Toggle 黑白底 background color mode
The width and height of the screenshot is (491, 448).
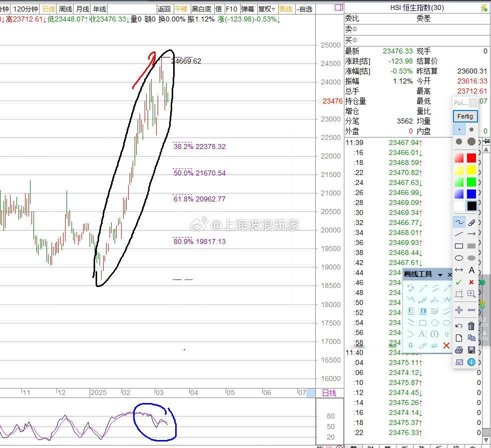point(202,9)
